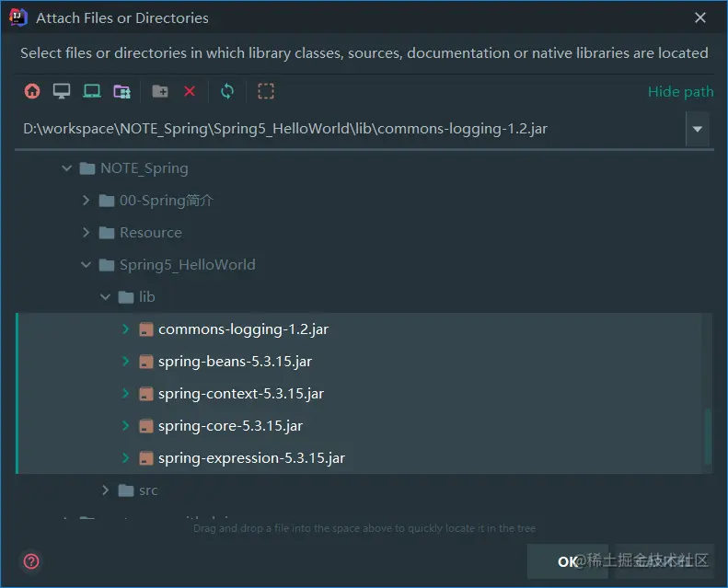The height and width of the screenshot is (588, 728).
Task: Select the src folder row
Action: (364, 490)
